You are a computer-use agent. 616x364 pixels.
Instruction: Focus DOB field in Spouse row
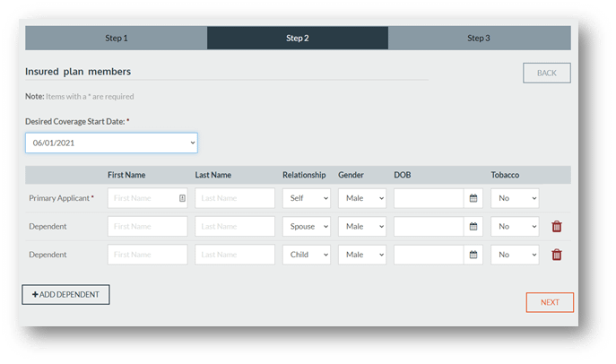pyautogui.click(x=429, y=227)
